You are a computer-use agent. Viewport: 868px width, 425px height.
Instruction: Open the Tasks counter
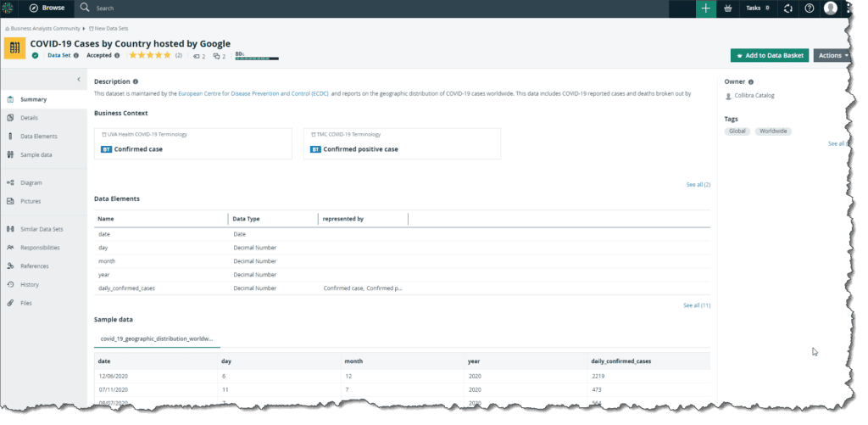click(x=757, y=8)
